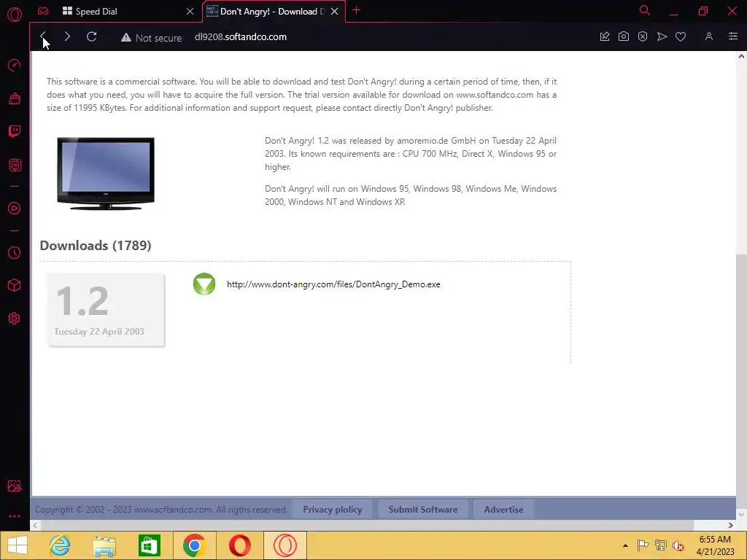Reload the current page

(x=91, y=36)
